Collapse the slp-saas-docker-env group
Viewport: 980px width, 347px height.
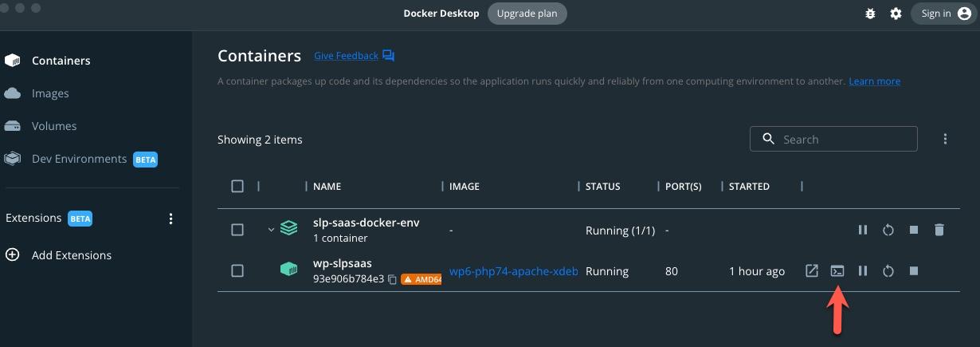pos(271,230)
